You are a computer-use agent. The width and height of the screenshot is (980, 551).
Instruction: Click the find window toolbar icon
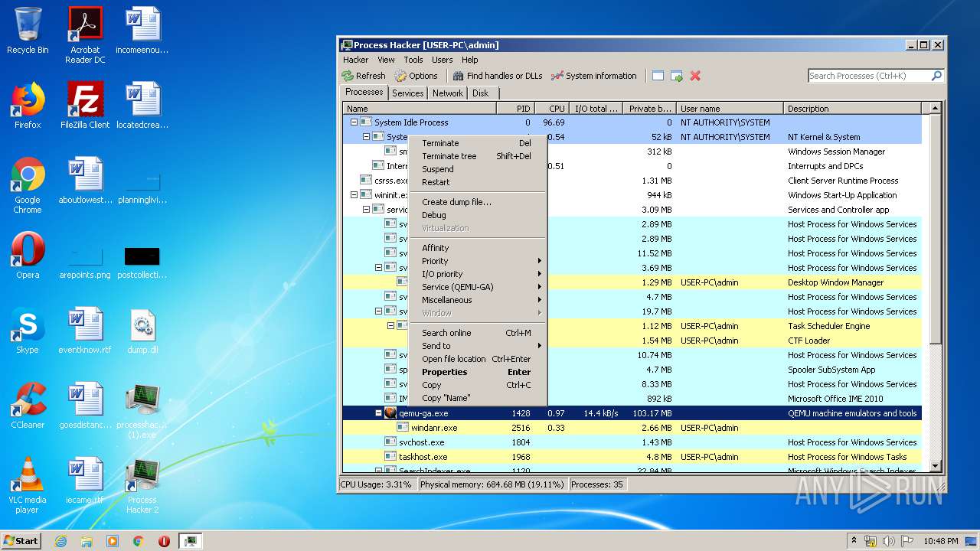(658, 76)
